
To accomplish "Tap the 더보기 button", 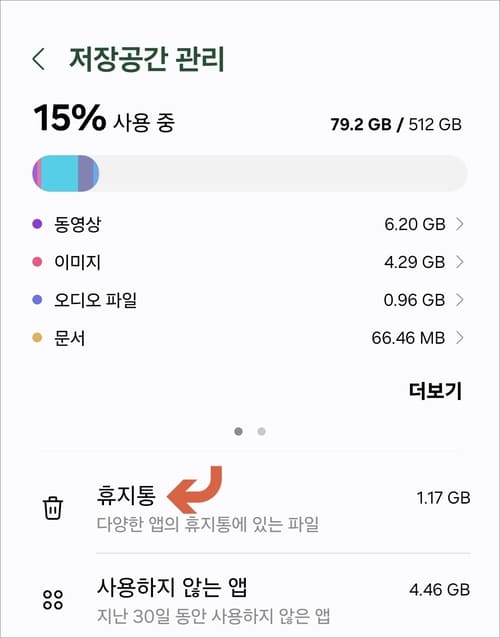I will coord(435,391).
